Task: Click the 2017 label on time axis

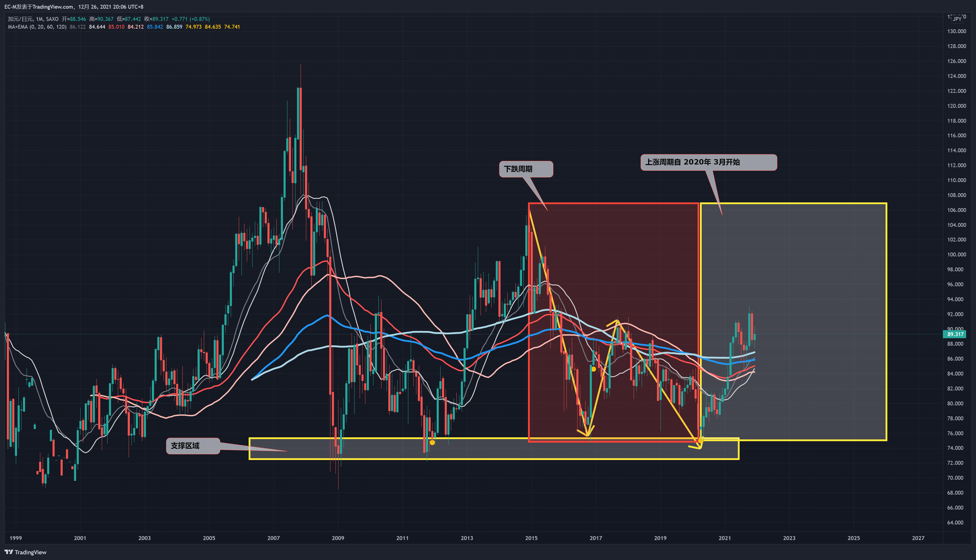Action: click(596, 538)
